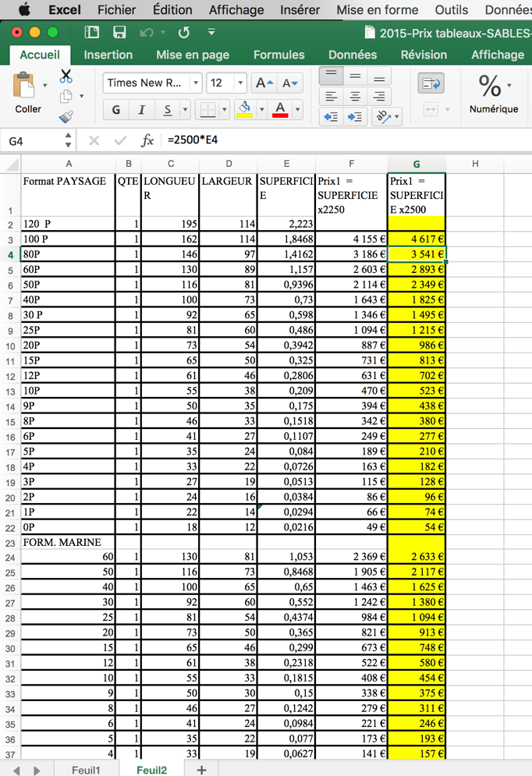Click the formula bar showing =2500*E4

346,140
